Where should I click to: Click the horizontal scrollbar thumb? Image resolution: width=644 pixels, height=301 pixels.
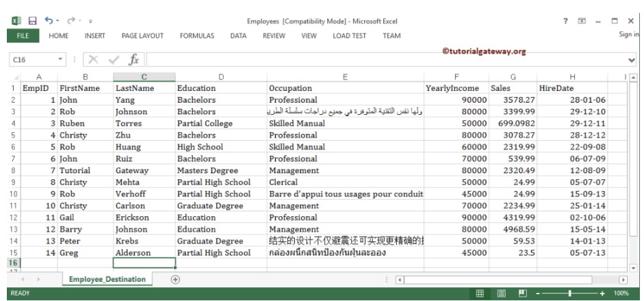point(498,280)
